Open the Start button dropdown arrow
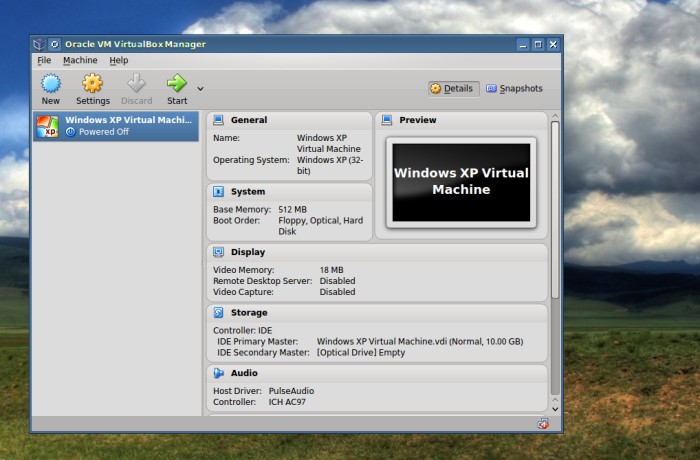 [x=200, y=89]
